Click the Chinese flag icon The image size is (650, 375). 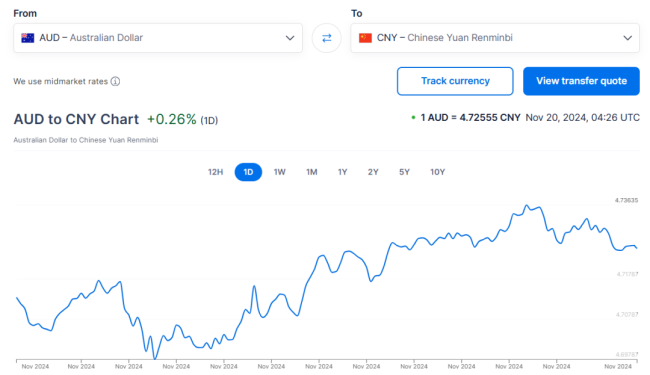point(365,38)
